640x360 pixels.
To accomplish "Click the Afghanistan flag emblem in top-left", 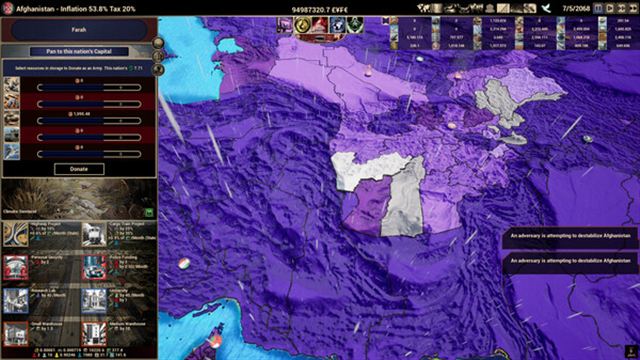I will click(8, 9).
